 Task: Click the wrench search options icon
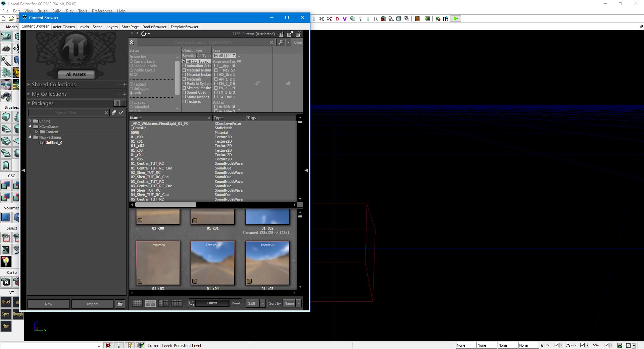[281, 42]
